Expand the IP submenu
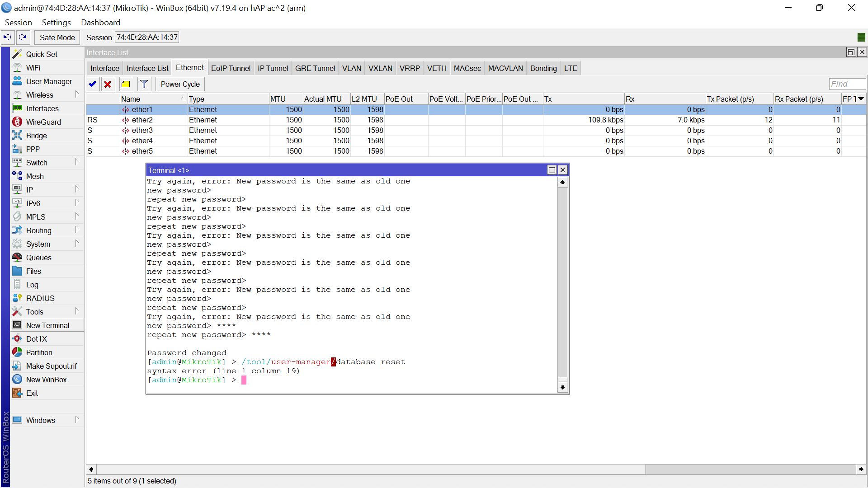868x488 pixels. coord(30,190)
